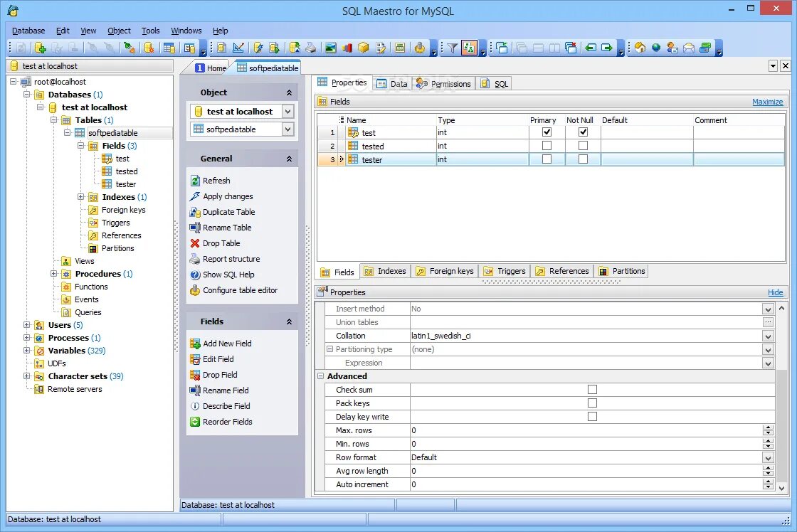
Task: Click Add New Field
Action: coord(227,344)
